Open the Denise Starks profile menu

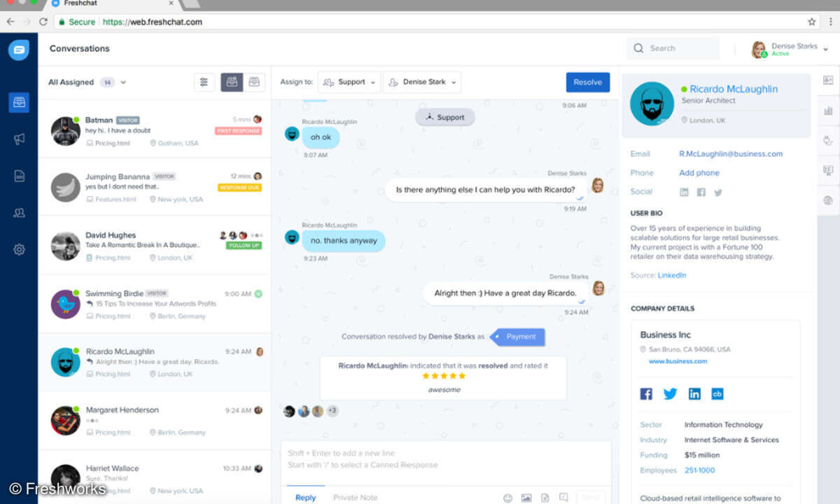[x=790, y=49]
